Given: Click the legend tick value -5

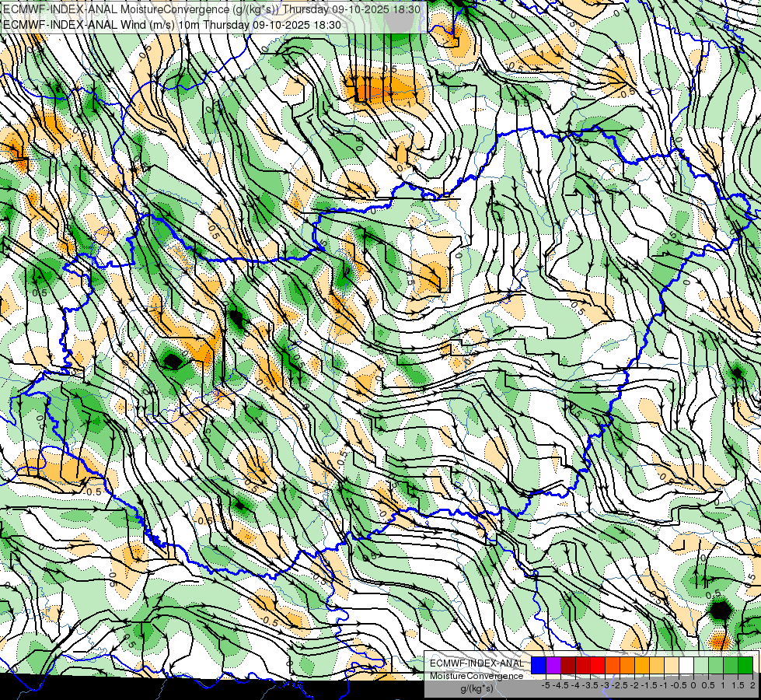Looking at the screenshot, I should pos(546,685).
